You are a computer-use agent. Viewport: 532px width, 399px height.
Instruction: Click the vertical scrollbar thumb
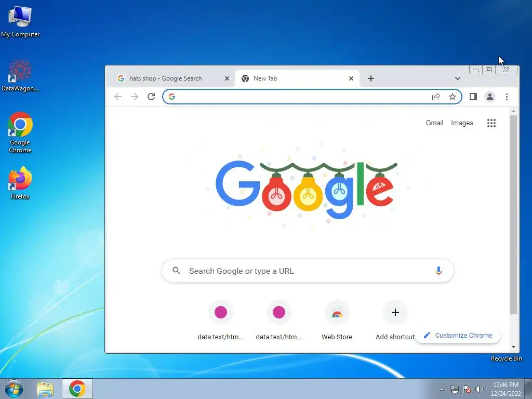pos(513,215)
